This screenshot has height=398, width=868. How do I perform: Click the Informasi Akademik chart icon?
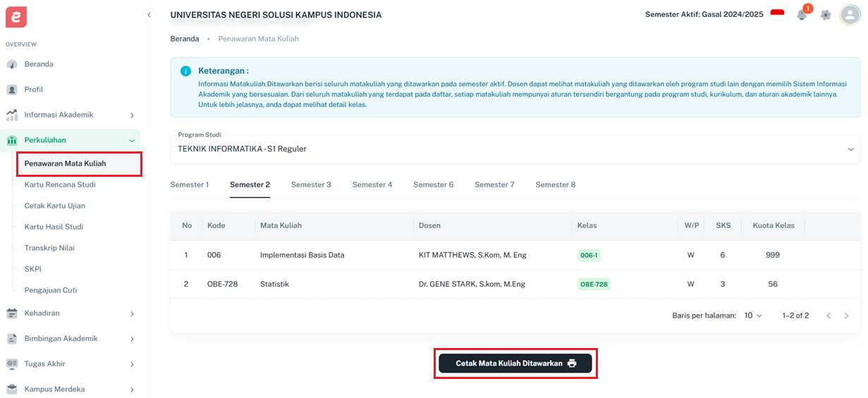12,115
